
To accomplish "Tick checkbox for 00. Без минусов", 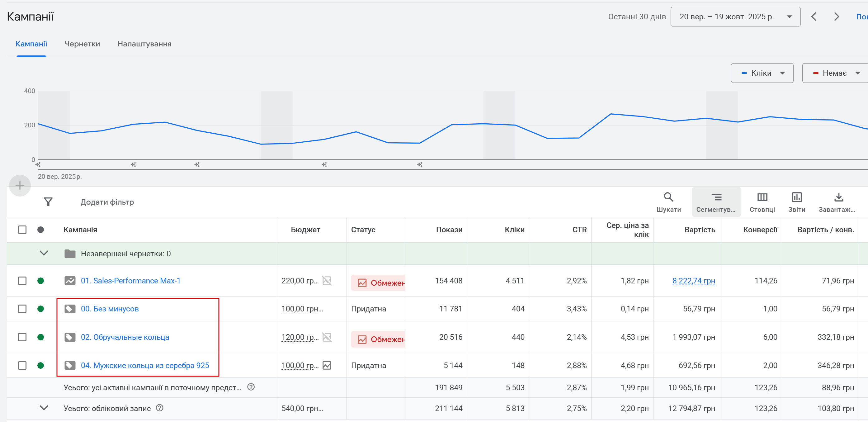I will click(22, 309).
